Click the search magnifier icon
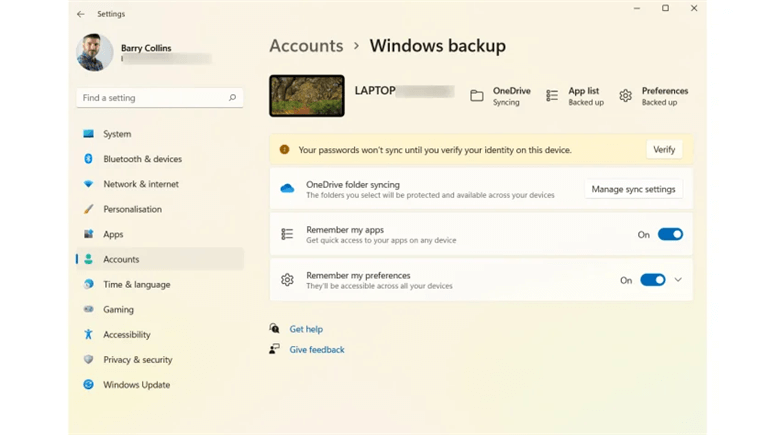 pyautogui.click(x=232, y=98)
